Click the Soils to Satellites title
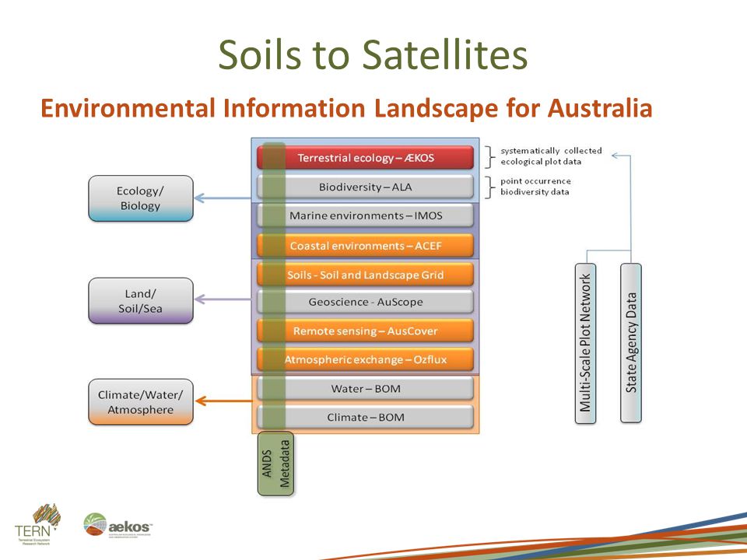The width and height of the screenshot is (747, 560). click(373, 54)
